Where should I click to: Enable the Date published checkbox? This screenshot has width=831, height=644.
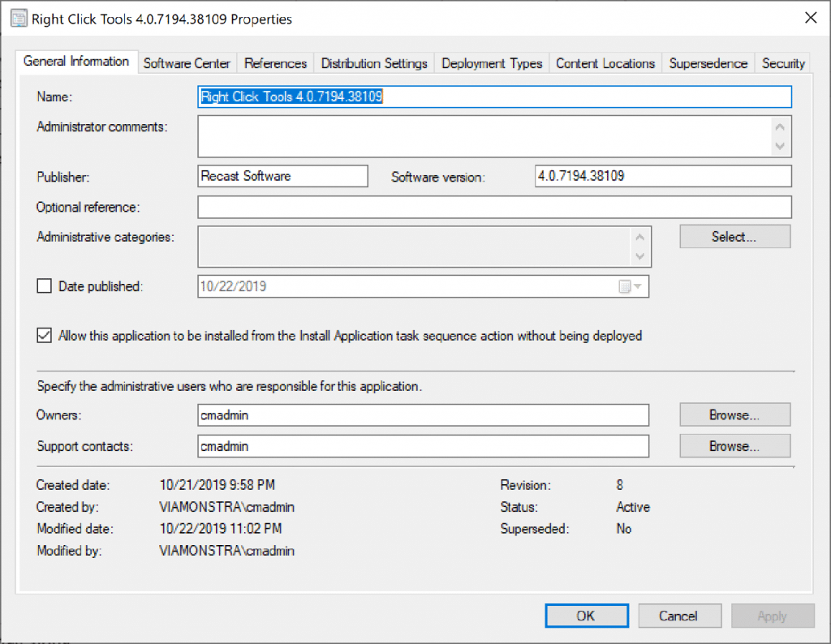[45, 286]
